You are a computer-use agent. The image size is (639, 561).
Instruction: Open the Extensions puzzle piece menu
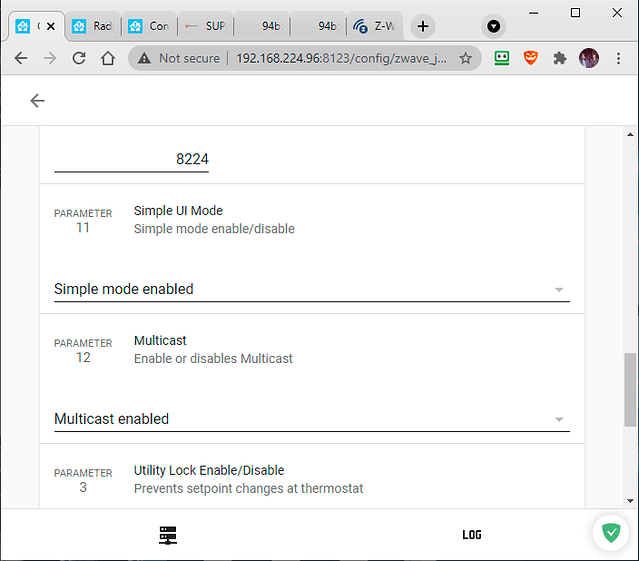pos(560,58)
